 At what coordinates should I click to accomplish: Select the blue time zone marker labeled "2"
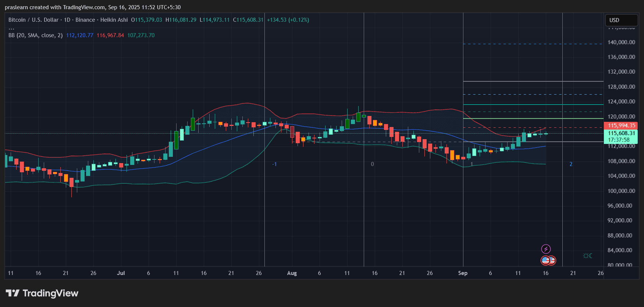(571, 164)
